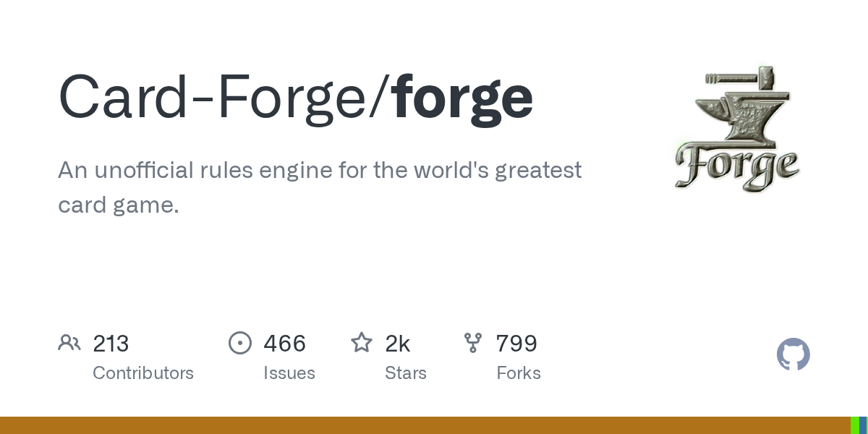Image resolution: width=868 pixels, height=434 pixels.
Task: Click the star icon
Action: tap(362, 343)
